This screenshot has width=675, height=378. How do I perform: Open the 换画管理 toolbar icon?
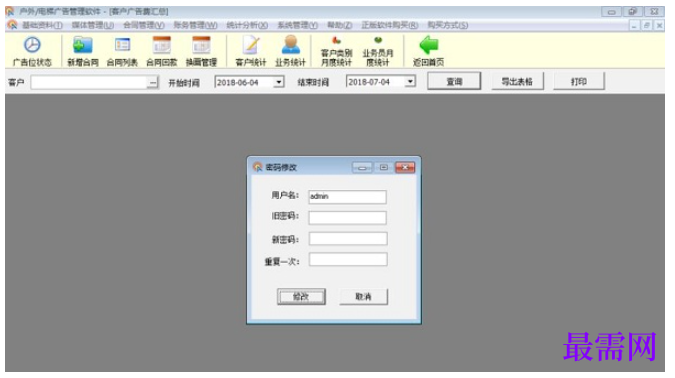click(201, 45)
